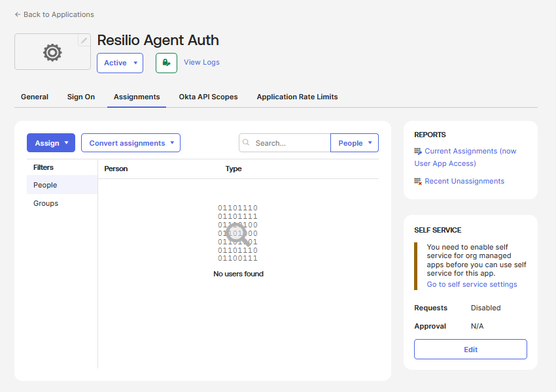Open the Active status dropdown
Image resolution: width=556 pixels, height=392 pixels.
120,63
